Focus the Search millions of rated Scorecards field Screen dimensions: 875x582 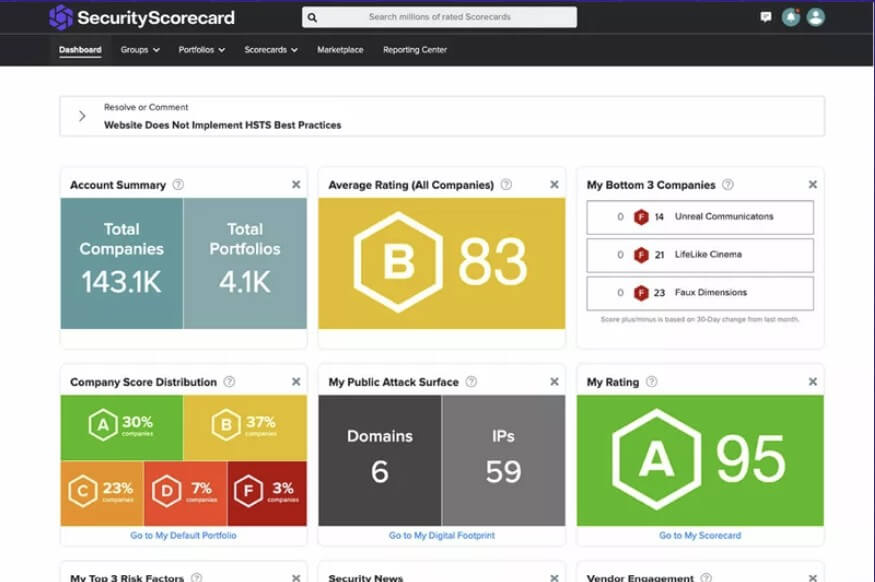click(x=439, y=17)
